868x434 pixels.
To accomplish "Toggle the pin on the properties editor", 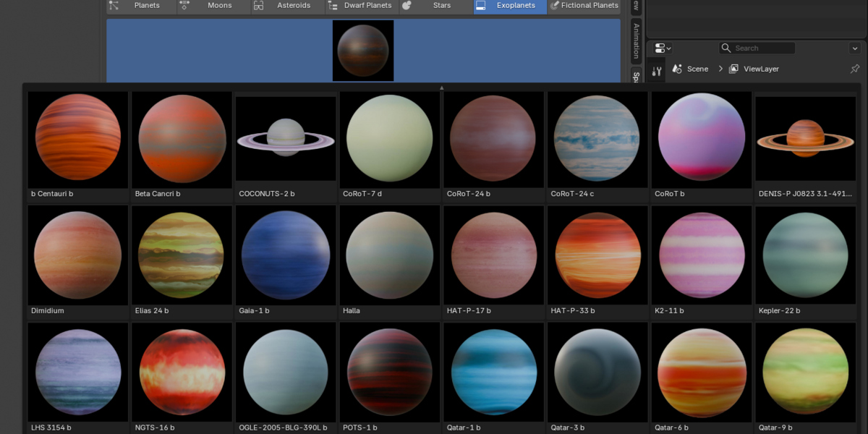I will point(855,69).
